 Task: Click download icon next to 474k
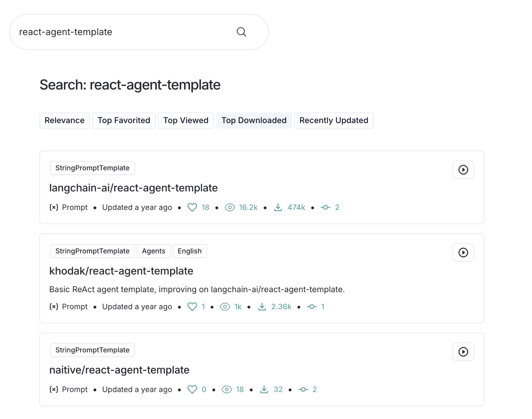[278, 208]
